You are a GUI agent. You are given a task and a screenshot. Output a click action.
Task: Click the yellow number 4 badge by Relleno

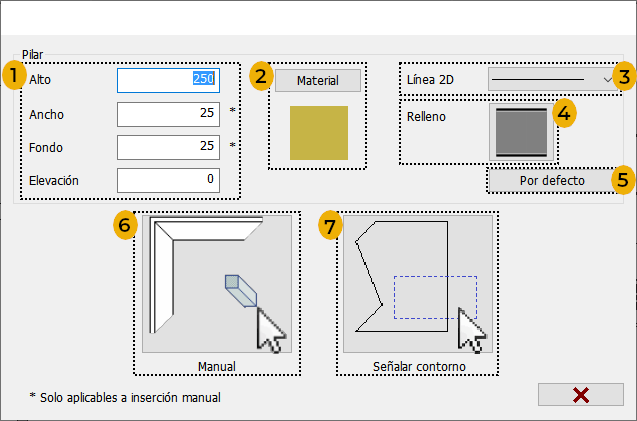point(564,113)
